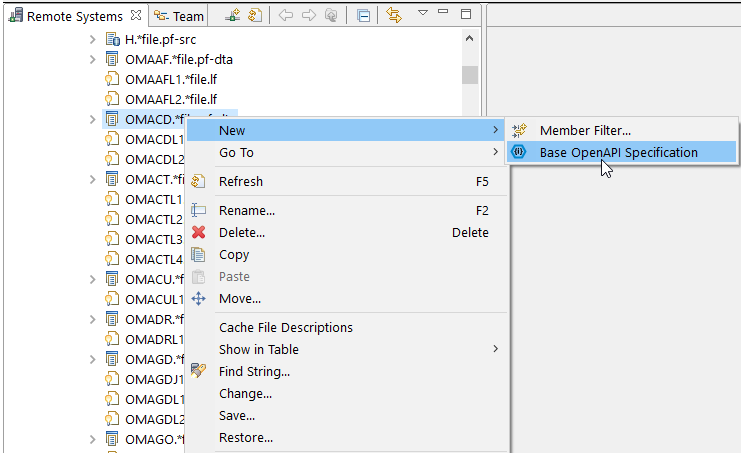The width and height of the screenshot is (741, 453).
Task: Expand the H.*file.pf-src tree node
Action: click(92, 39)
